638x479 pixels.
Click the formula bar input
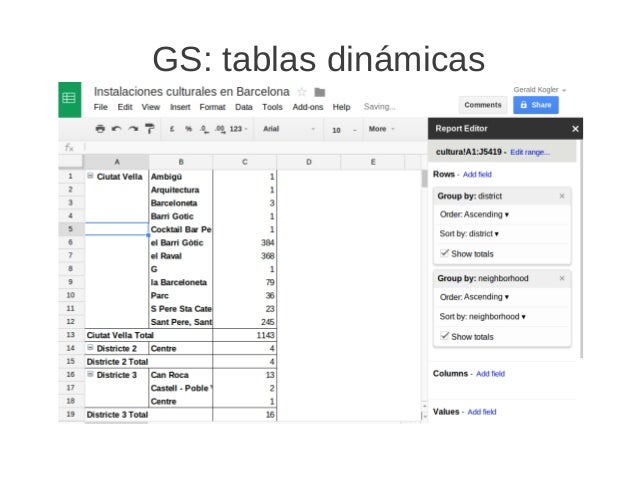[x=254, y=147]
